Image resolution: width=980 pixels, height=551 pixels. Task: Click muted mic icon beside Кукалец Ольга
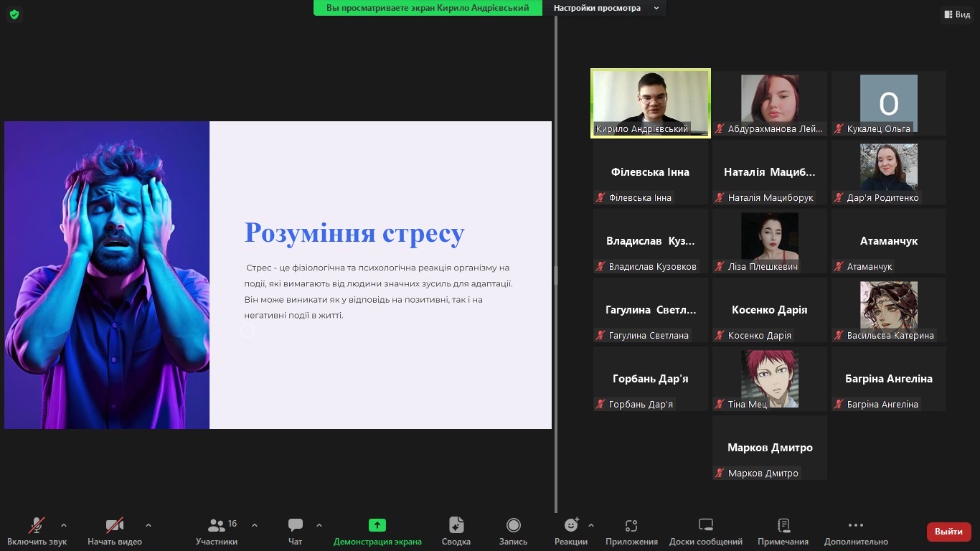click(x=839, y=129)
